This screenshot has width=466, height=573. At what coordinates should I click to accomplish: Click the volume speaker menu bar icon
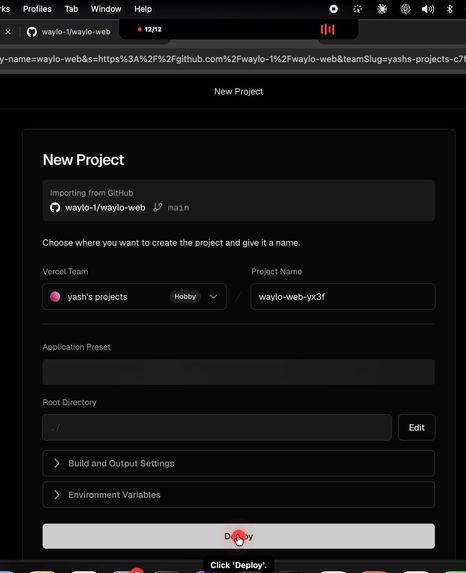[428, 9]
